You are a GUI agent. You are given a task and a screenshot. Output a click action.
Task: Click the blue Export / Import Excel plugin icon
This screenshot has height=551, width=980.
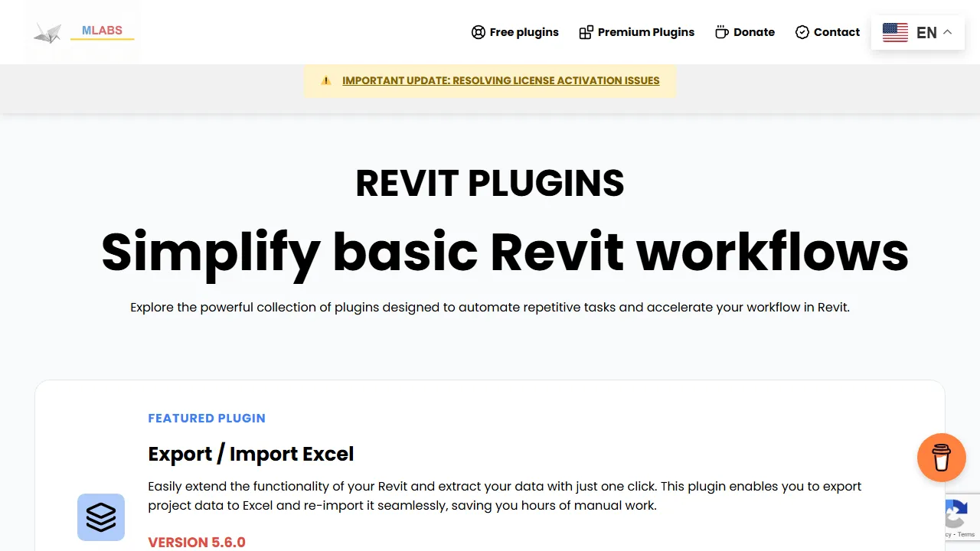tap(100, 517)
